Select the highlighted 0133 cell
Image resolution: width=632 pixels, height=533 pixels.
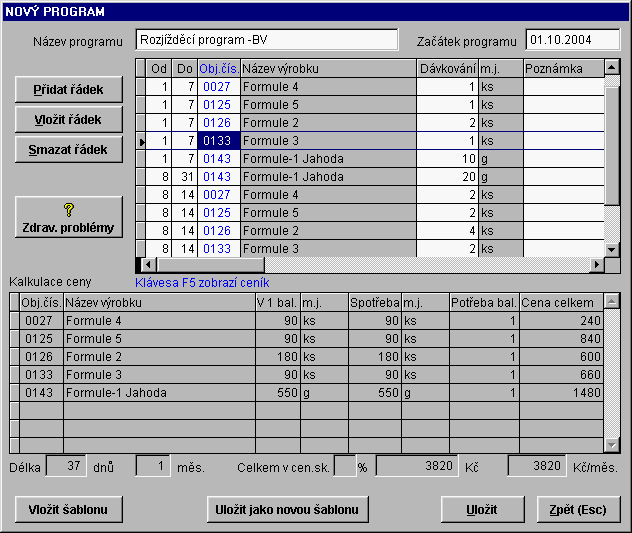point(219,141)
